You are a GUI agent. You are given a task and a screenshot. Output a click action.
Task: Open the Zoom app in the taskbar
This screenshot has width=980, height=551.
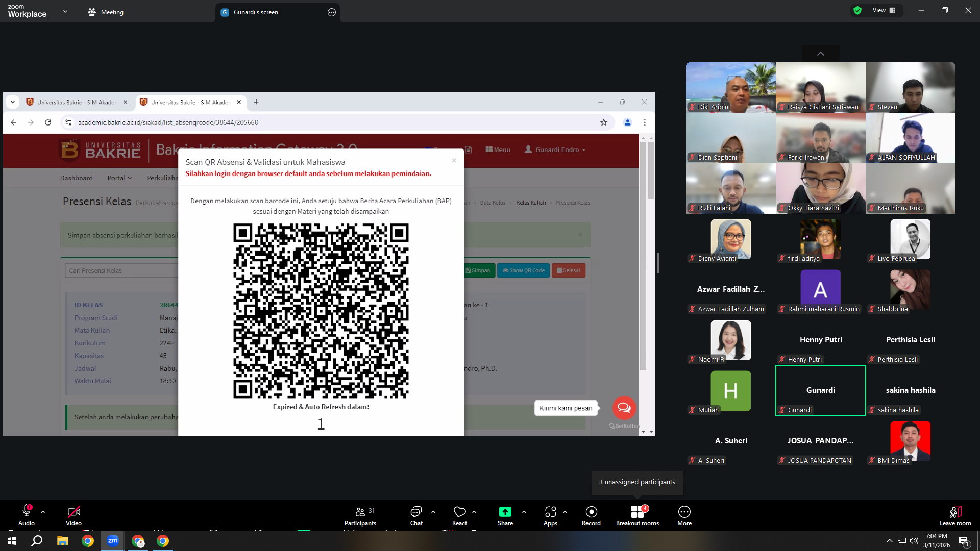(113, 541)
